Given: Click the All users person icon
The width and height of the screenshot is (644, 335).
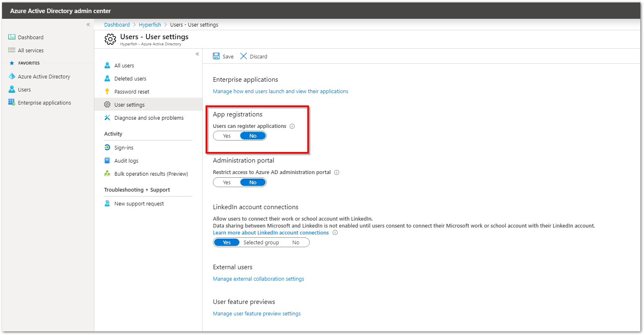Looking at the screenshot, I should [107, 65].
